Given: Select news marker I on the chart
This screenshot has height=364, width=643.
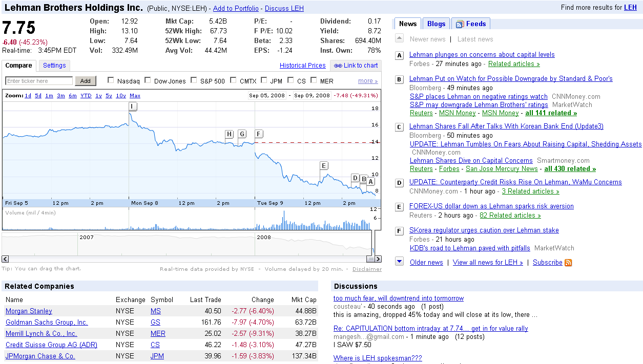Looking at the screenshot, I should 133,106.
